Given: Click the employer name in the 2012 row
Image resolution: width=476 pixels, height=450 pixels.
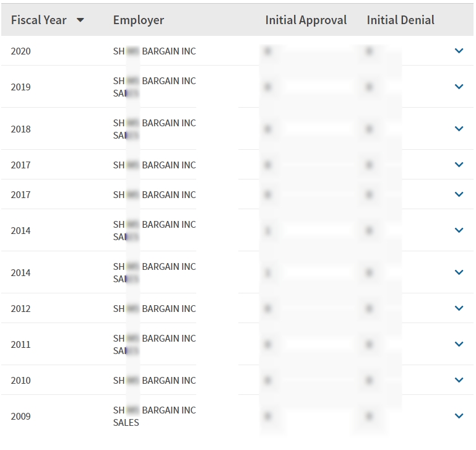Looking at the screenshot, I should (x=154, y=309).
